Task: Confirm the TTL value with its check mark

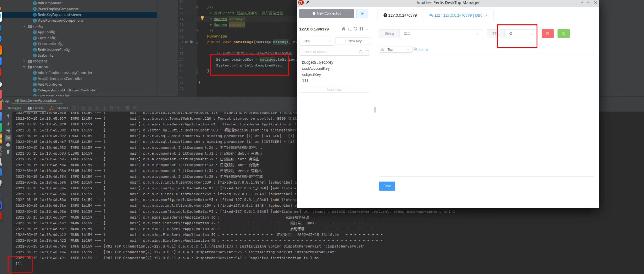Action: 532,34
